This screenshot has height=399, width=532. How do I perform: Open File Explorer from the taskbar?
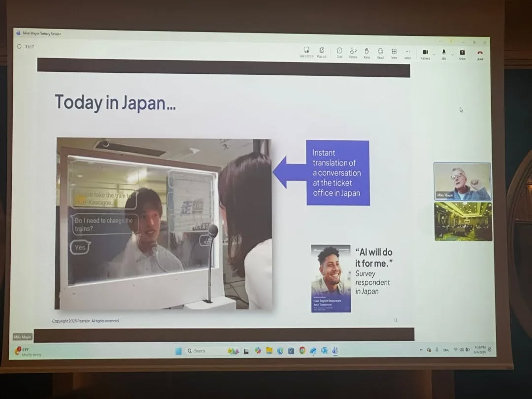pyautogui.click(x=269, y=351)
